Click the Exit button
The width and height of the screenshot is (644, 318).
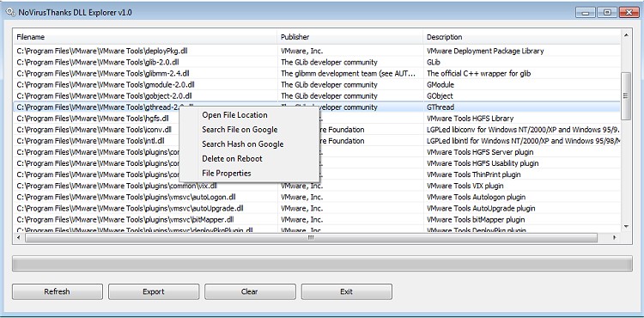tap(346, 291)
